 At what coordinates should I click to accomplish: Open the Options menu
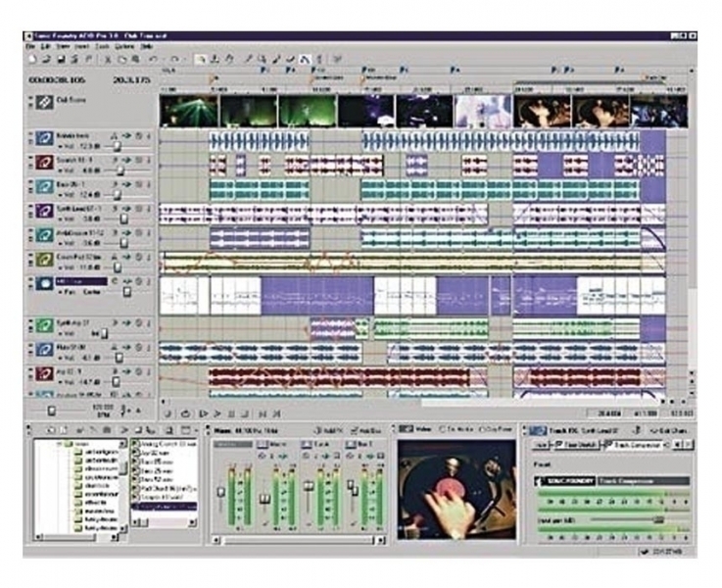[x=124, y=46]
